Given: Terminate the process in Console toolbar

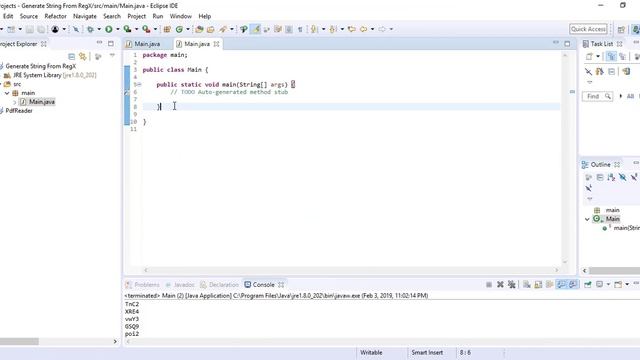Looking at the screenshot, I should pos(489,284).
